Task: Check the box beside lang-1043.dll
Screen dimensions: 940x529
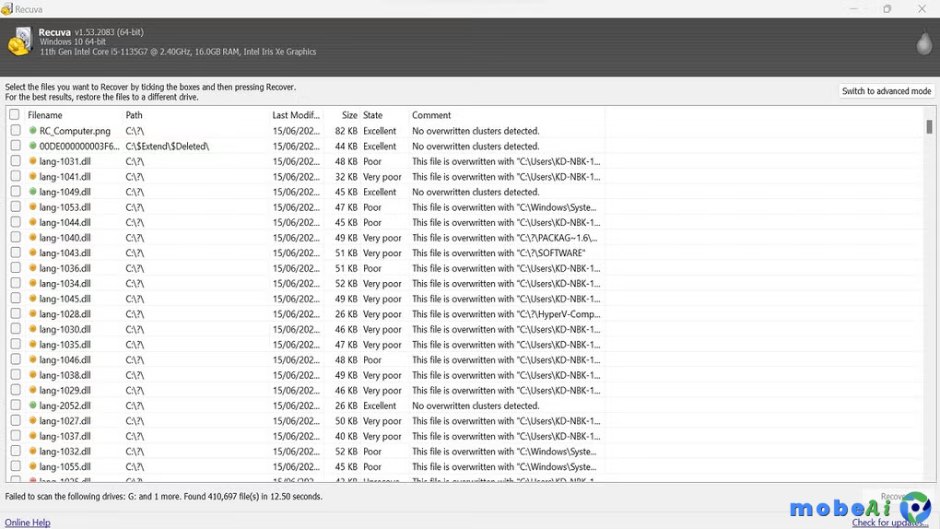Action: (15, 253)
